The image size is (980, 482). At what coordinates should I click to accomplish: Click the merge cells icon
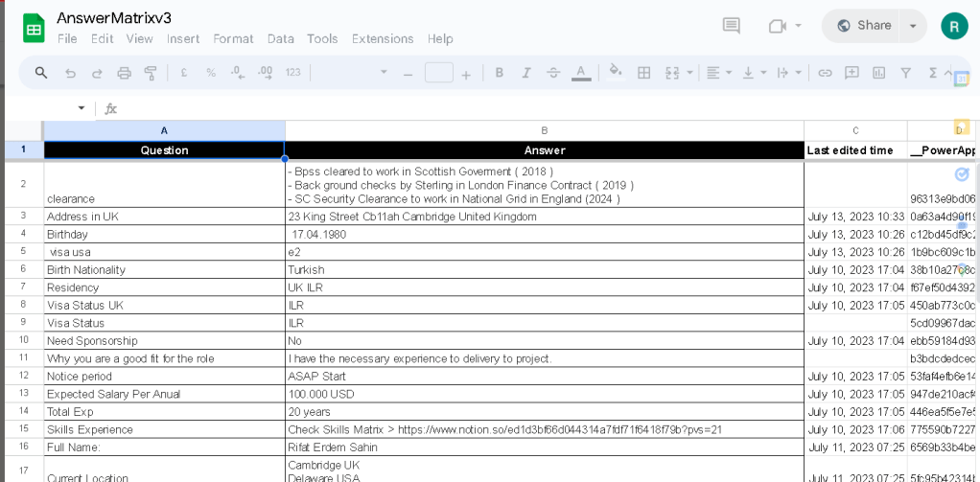(672, 73)
